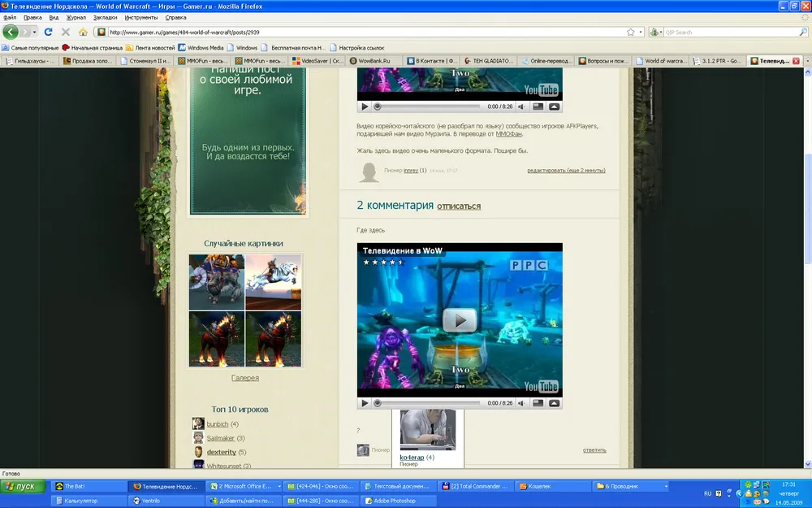812x508 pixels.
Task: Toggle the menu arrow on the lower video player
Action: point(554,403)
